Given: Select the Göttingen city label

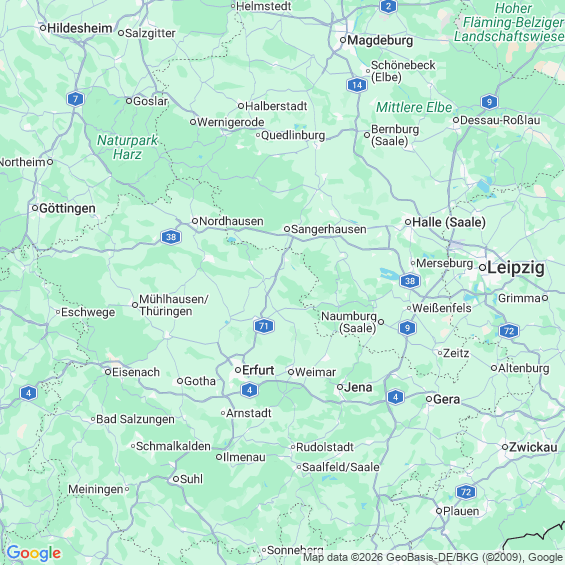Looking at the screenshot, I should coord(67,208).
